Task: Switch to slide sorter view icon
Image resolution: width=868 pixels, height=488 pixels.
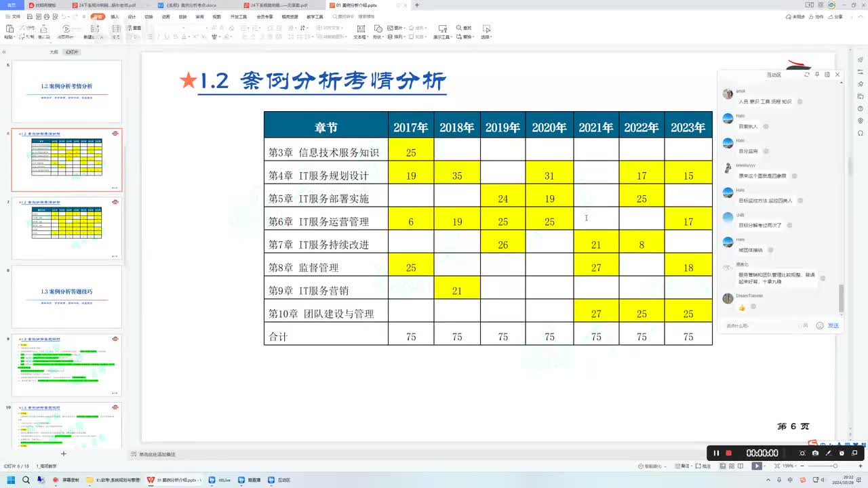Action: [732, 466]
